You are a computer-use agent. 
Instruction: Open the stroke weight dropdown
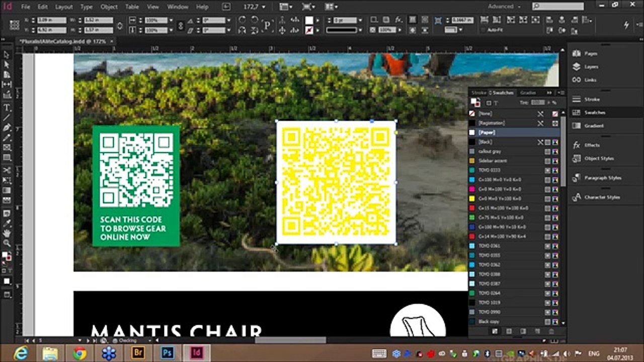point(361,20)
